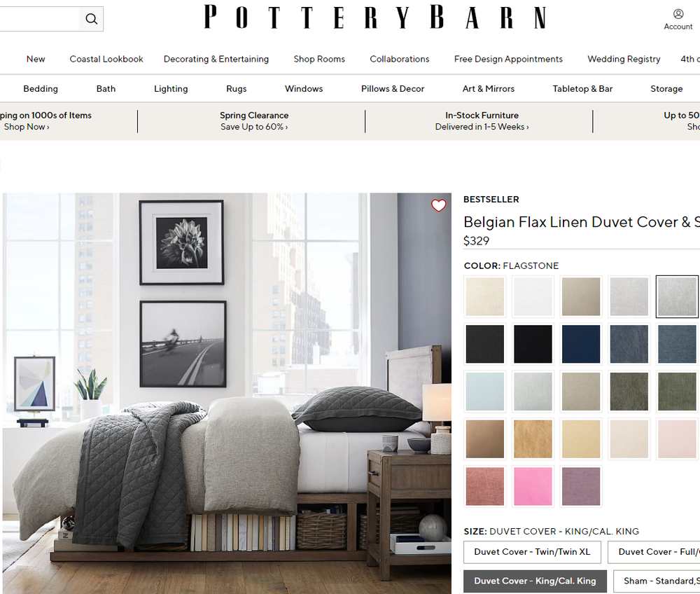Choose the Sham - Standard size option
Image resolution: width=700 pixels, height=594 pixels.
tap(658, 581)
